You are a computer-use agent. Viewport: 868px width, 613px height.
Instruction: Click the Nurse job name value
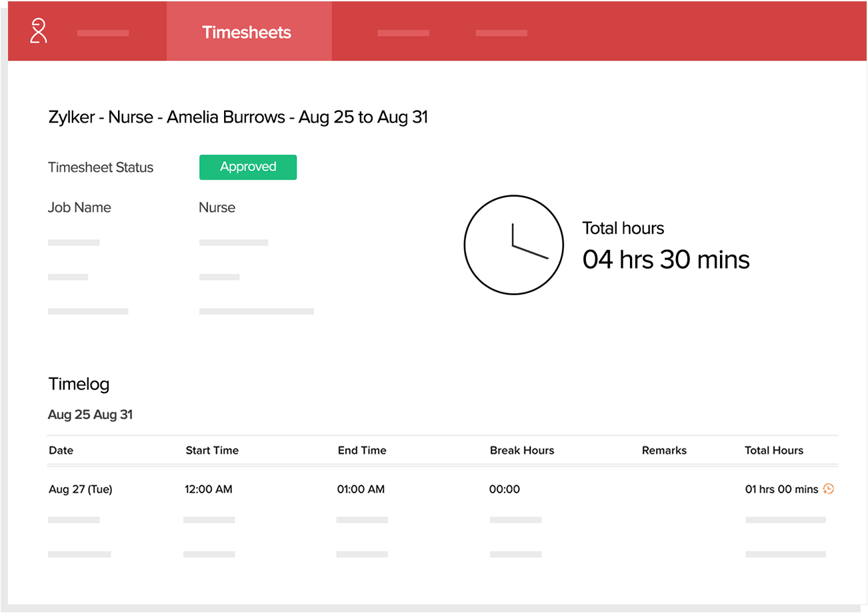click(x=217, y=207)
